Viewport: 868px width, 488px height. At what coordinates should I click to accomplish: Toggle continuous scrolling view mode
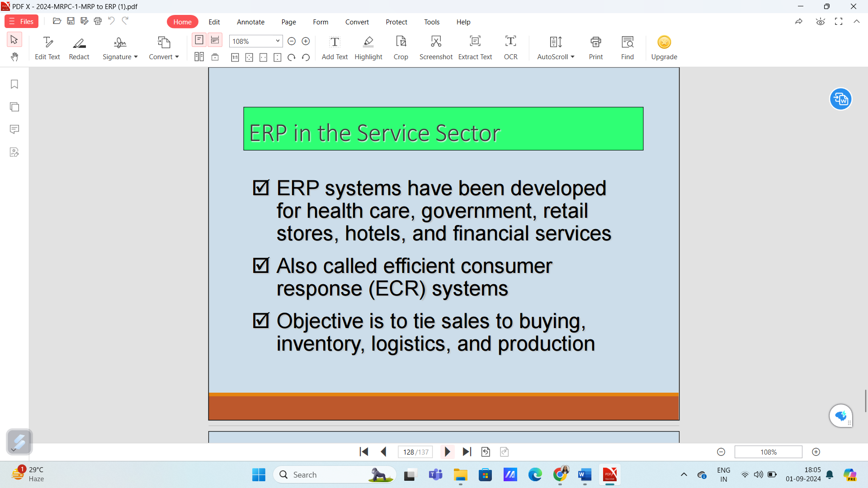tap(215, 40)
